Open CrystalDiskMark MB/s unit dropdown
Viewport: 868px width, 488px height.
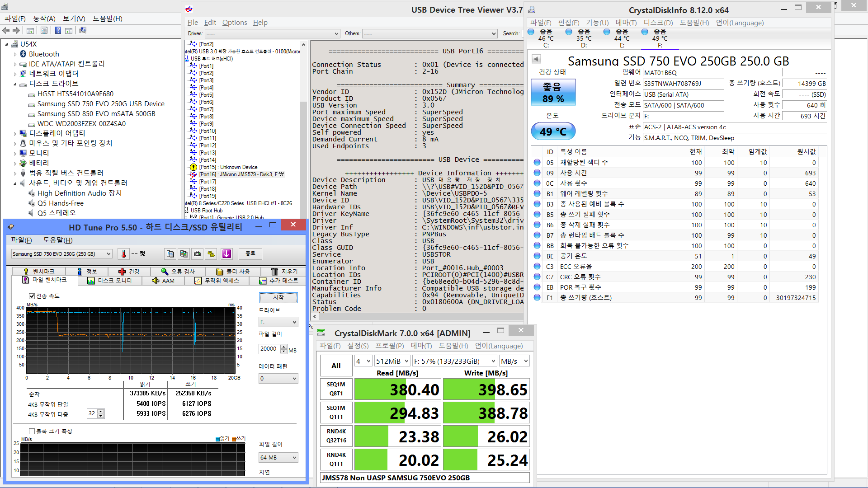514,361
